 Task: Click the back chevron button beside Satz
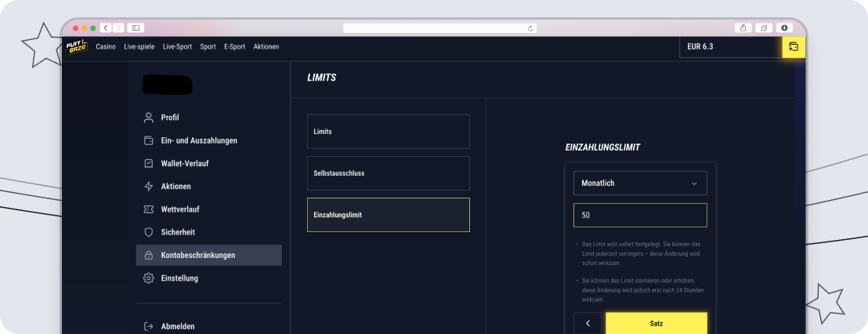pos(588,324)
